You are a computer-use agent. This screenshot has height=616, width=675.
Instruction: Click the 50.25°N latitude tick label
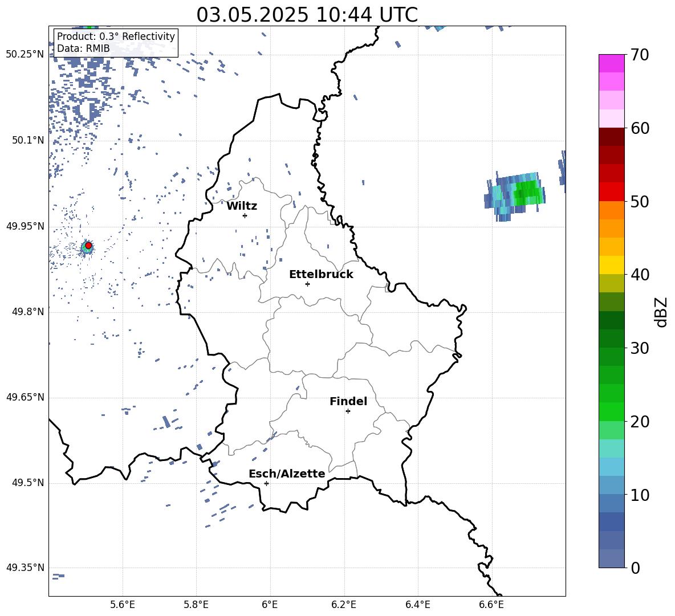pyautogui.click(x=25, y=54)
